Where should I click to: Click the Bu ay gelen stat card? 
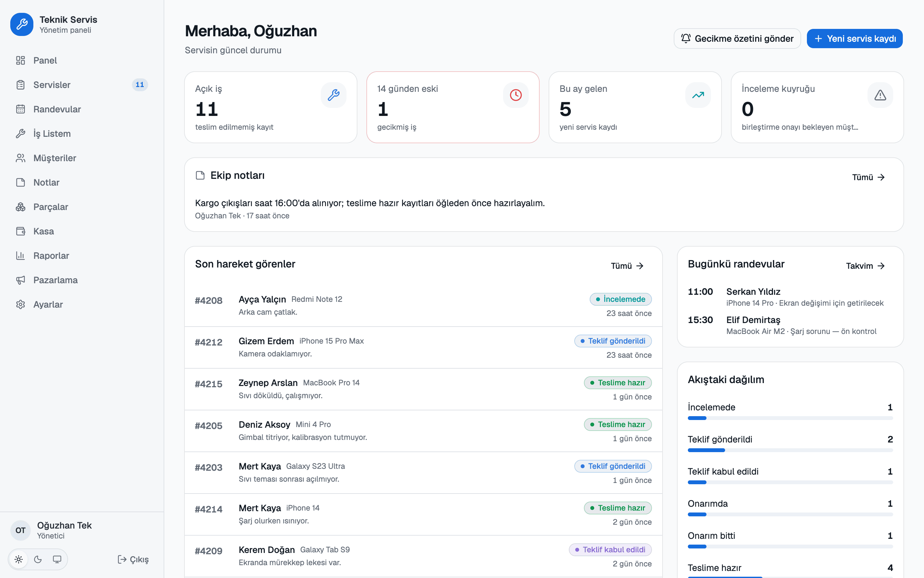click(635, 108)
